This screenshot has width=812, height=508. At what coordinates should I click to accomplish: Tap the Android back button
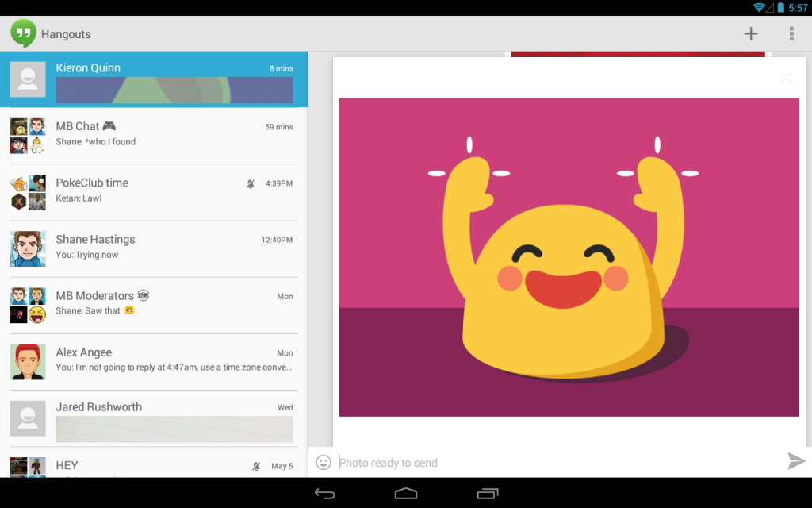[324, 494]
